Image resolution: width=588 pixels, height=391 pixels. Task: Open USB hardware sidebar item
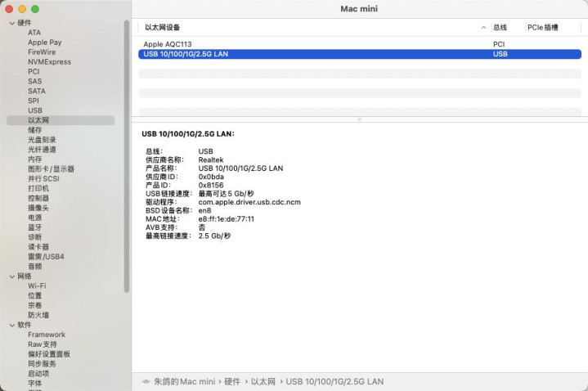tap(35, 110)
